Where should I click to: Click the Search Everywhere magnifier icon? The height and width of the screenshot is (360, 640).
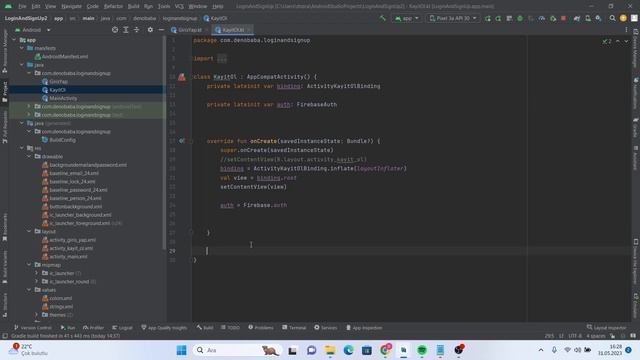(612, 18)
